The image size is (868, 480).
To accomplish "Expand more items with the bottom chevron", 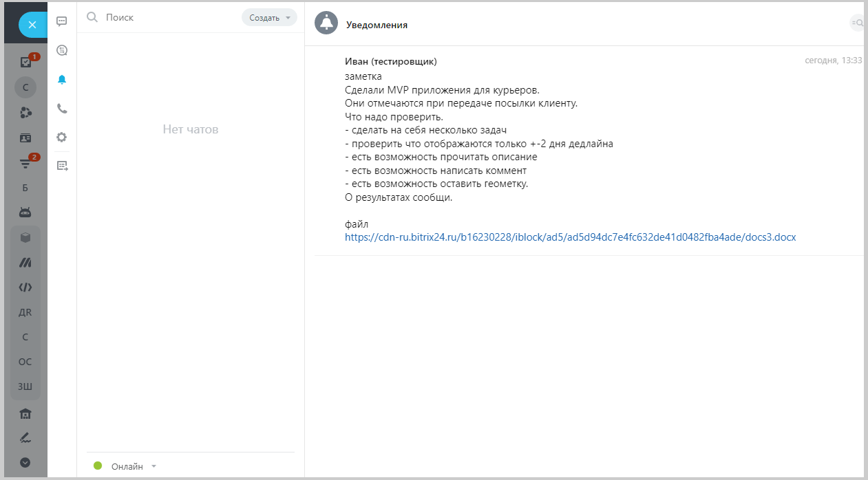I will point(25,462).
